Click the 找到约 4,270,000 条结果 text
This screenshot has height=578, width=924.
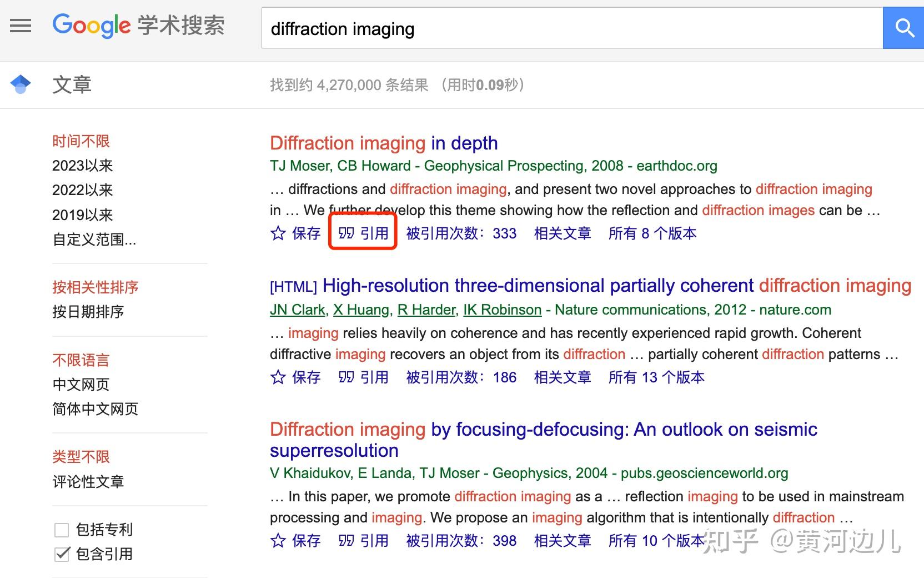349,85
